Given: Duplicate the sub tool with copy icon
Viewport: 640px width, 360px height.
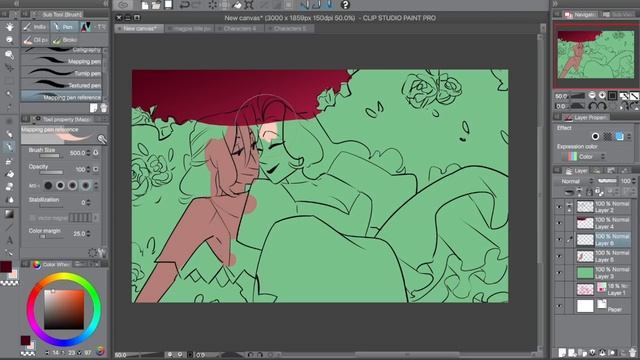Looking at the screenshot, I should [93, 108].
